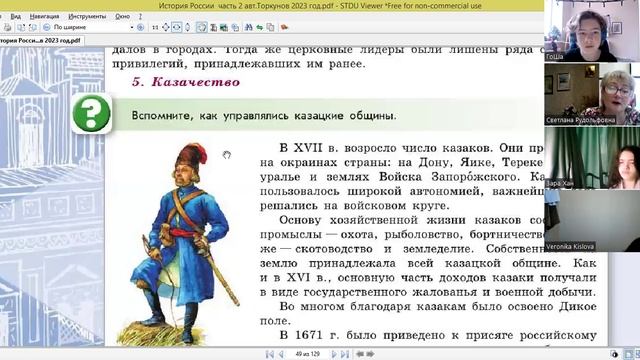Select the Veronika Kislova video tile
This screenshot has width=640, height=360.
[592, 220]
